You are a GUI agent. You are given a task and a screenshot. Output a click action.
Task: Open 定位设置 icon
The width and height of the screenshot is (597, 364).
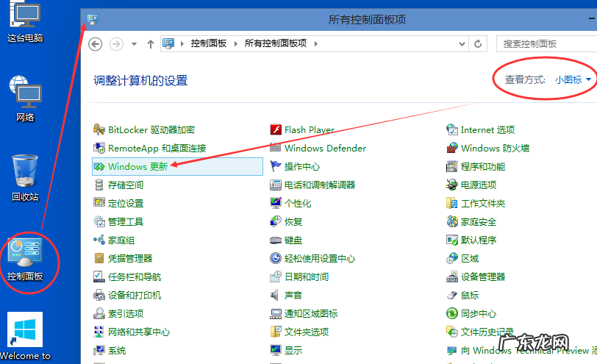[x=99, y=203]
